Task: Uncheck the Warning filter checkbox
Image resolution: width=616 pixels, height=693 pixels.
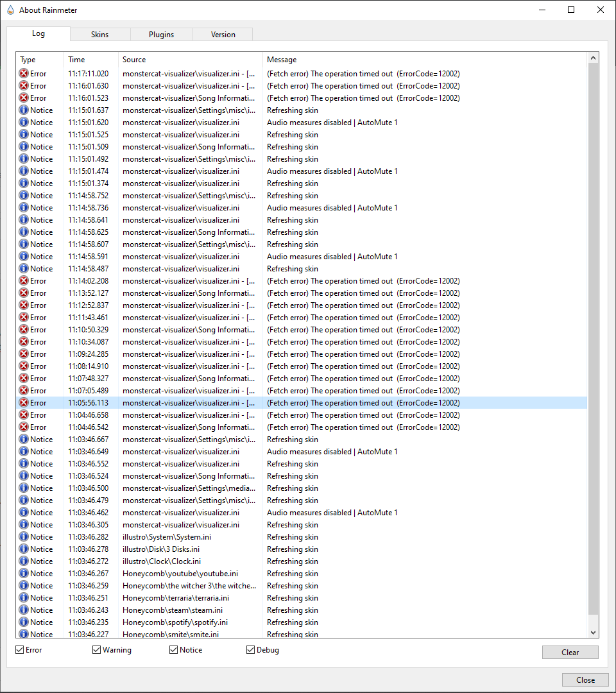Action: coord(94,649)
